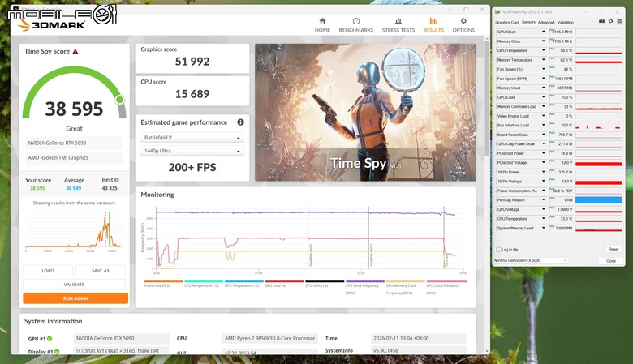Click the GPU Clock value 3105.0 MHz
The image size is (633, 364).
562,32
